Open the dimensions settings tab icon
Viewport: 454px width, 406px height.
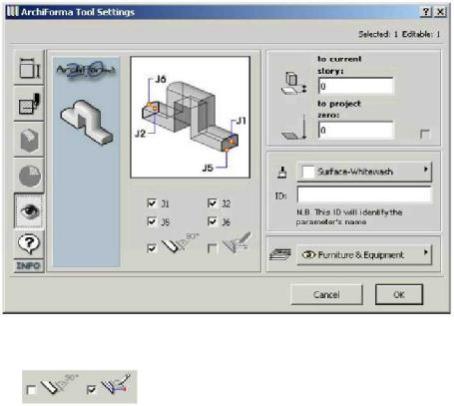(x=29, y=68)
